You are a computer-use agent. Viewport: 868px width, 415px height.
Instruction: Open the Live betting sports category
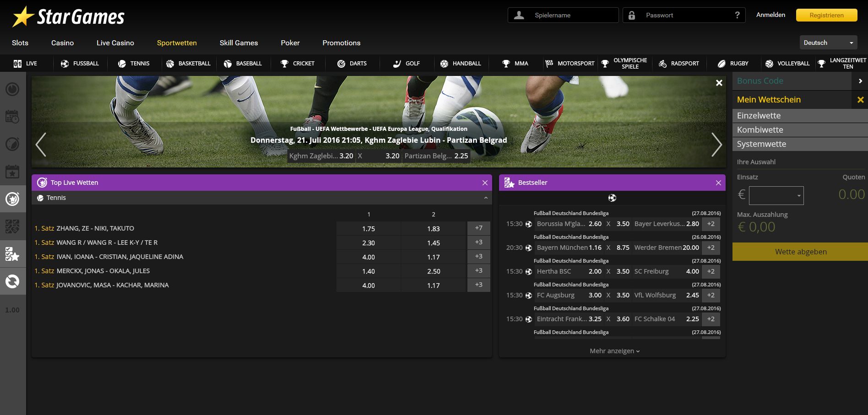click(25, 64)
